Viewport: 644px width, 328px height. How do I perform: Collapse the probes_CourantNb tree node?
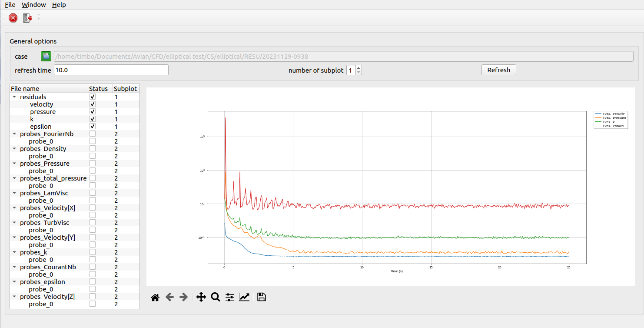(x=14, y=267)
